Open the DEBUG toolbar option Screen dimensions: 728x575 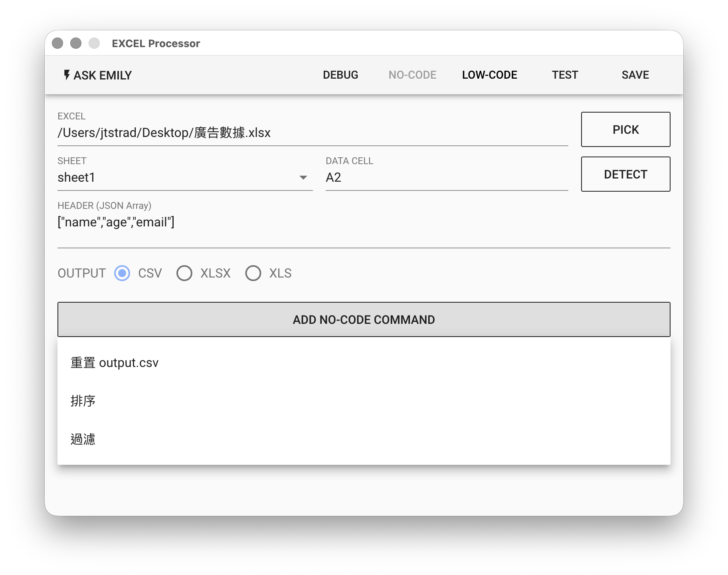[340, 75]
